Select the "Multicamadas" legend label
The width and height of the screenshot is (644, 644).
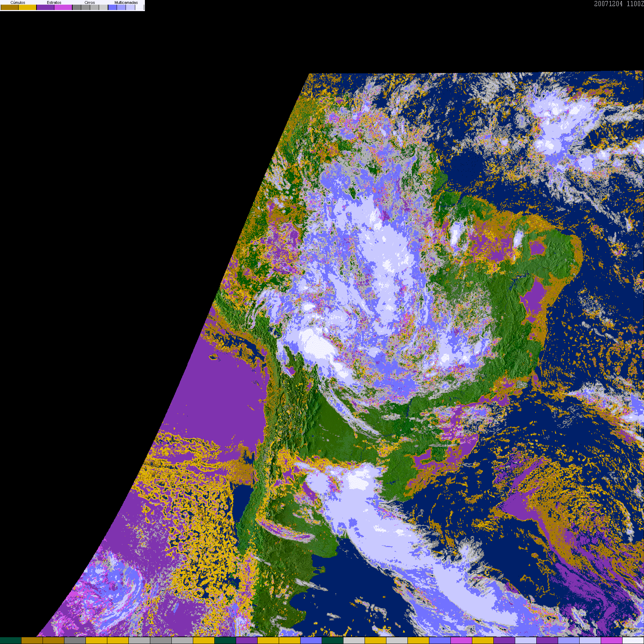[x=126, y=3]
